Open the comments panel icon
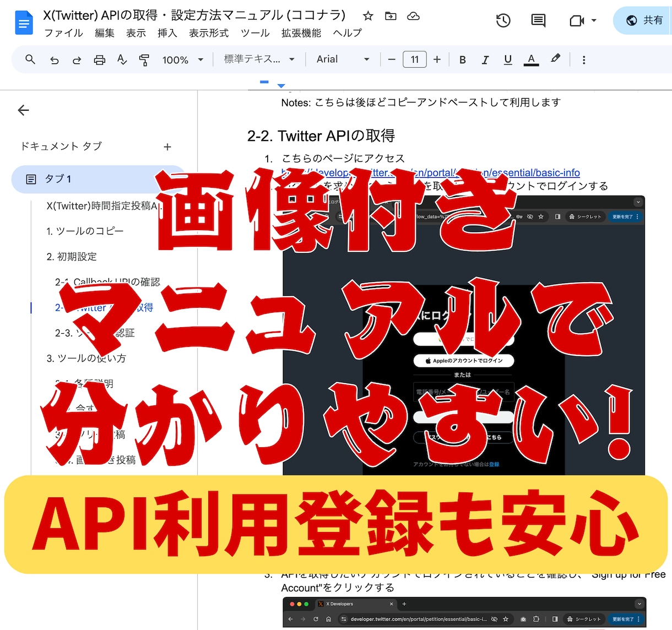 (x=538, y=21)
